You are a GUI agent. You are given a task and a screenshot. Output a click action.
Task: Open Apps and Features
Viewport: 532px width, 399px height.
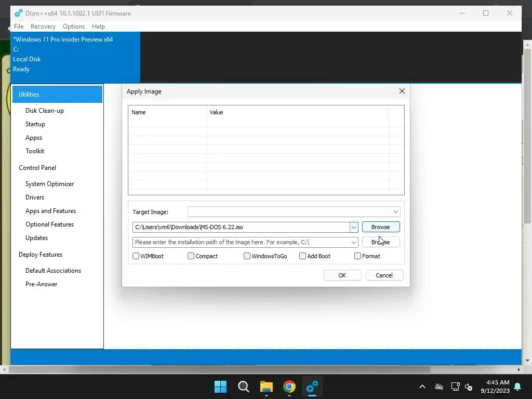coord(50,211)
